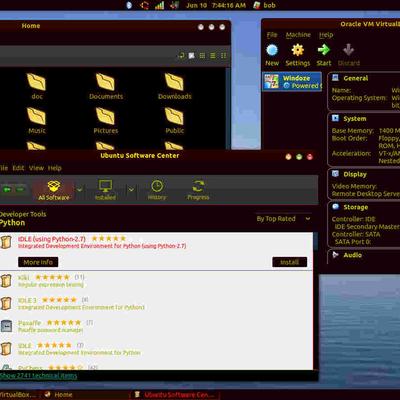Click the volume icon in top panel
400x400 pixels.
click(x=174, y=5)
